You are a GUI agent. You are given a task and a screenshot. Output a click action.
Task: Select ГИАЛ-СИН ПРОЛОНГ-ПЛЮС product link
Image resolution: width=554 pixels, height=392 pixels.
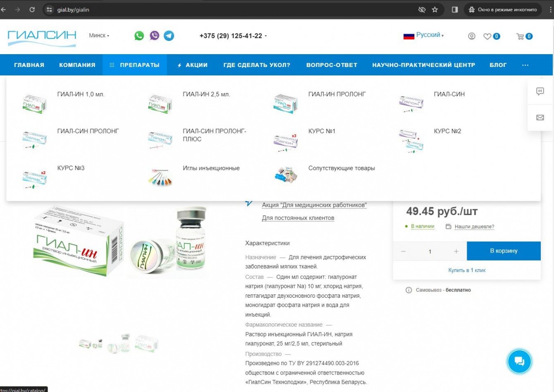[x=215, y=135]
